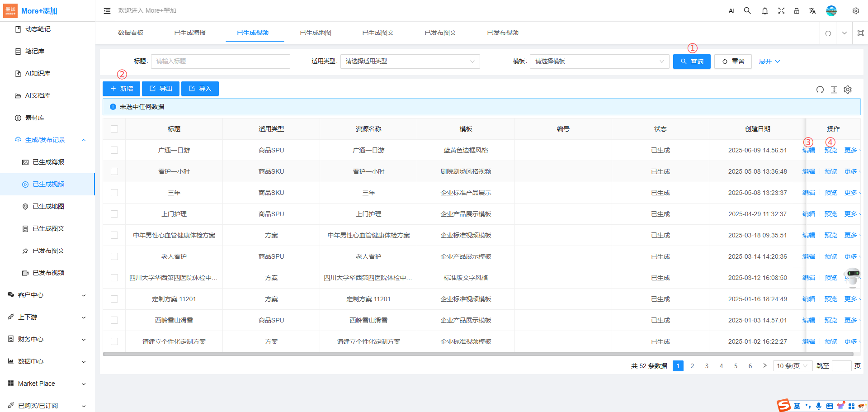Check the row for 广通一日游
The image size is (868, 412).
(x=114, y=150)
